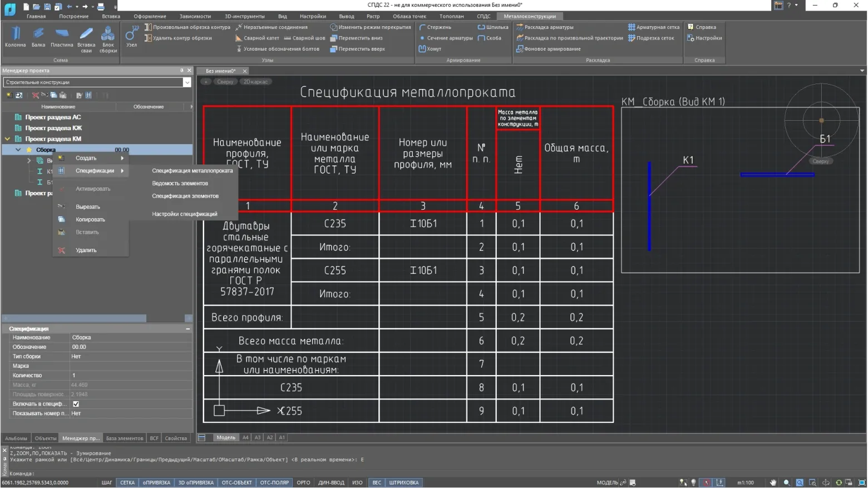Switch to the СПДС ribbon tab

(x=484, y=16)
